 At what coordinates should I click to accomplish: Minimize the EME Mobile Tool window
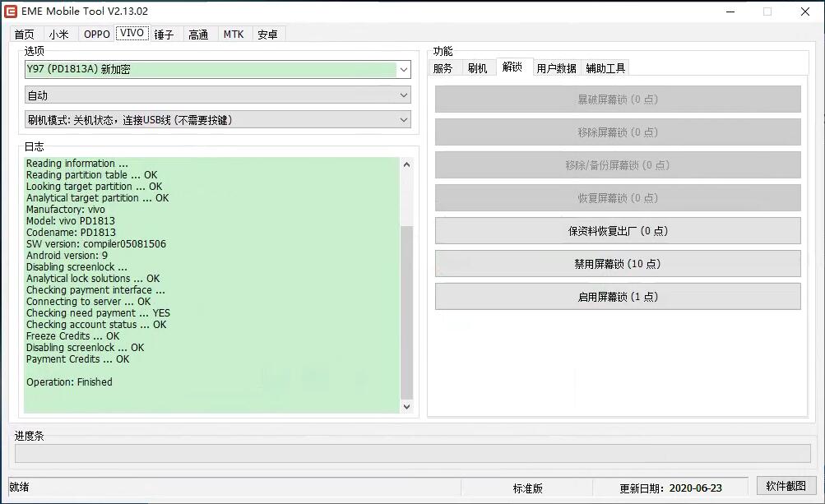730,12
